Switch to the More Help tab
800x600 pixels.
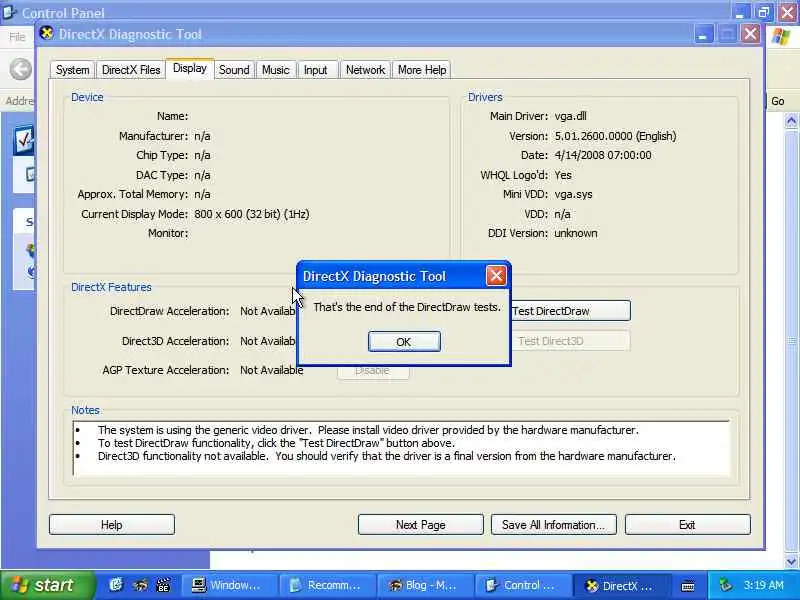point(422,70)
